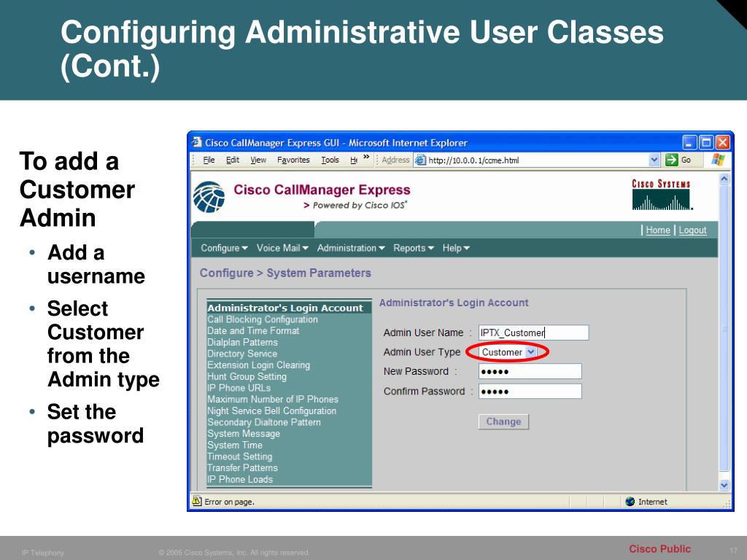
Task: Click the Change button
Action: pos(503,421)
